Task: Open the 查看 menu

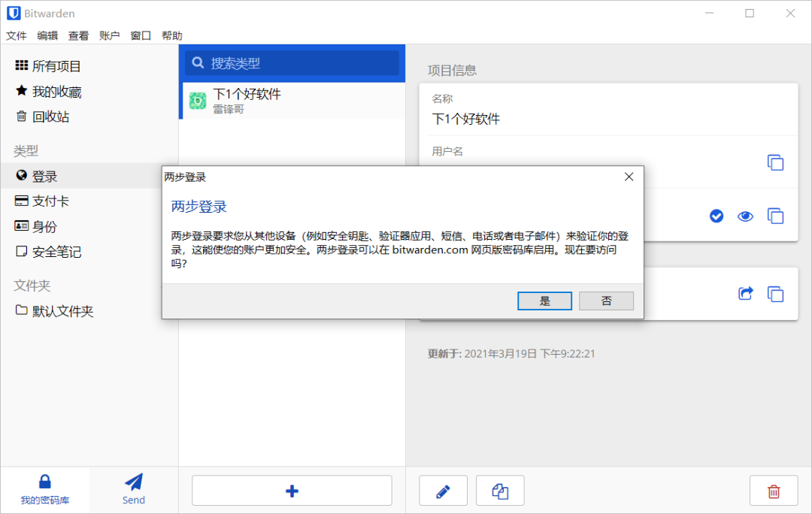Action: pyautogui.click(x=78, y=36)
